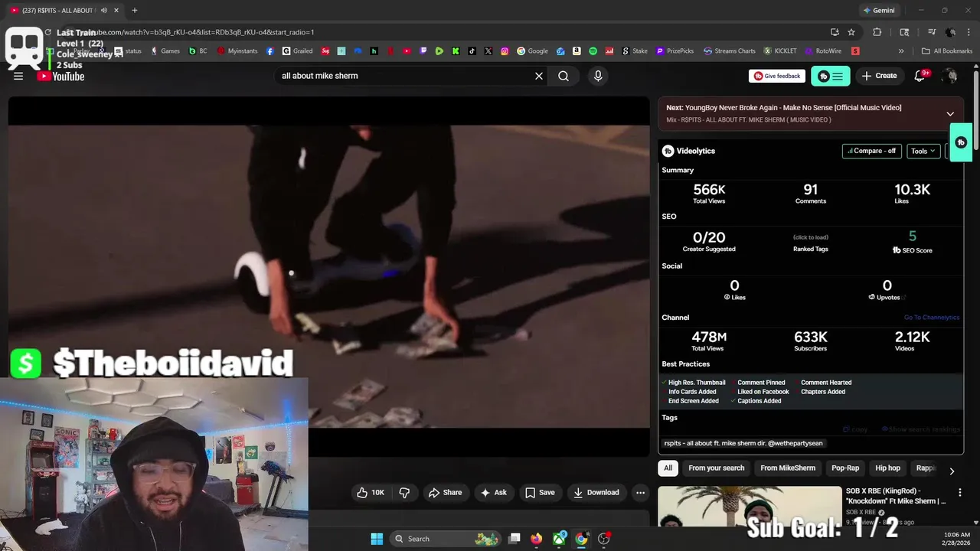Open the Knockdown video thumbnail
This screenshot has width=980, height=551.
coord(749,506)
